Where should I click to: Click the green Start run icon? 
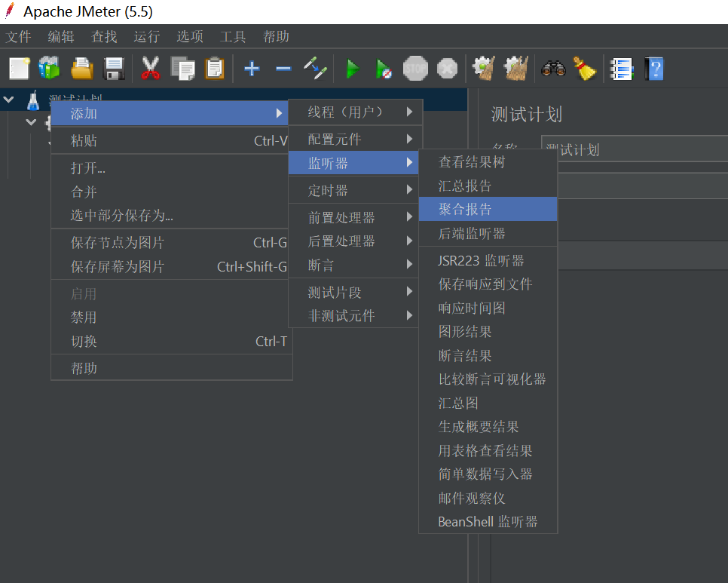click(353, 69)
